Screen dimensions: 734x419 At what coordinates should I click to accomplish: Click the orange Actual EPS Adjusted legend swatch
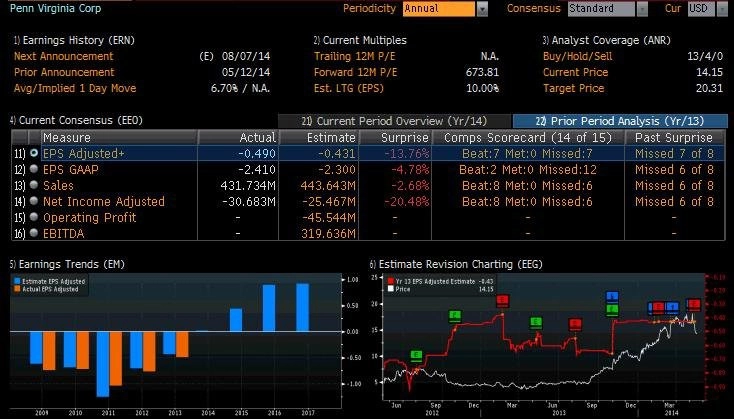17,289
